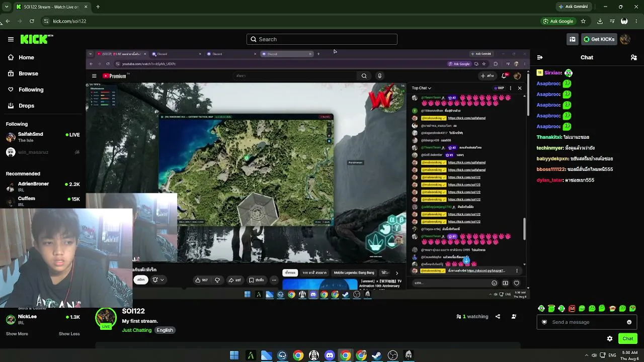Pick the red angry emote
The image size is (644, 362).
tap(572, 308)
